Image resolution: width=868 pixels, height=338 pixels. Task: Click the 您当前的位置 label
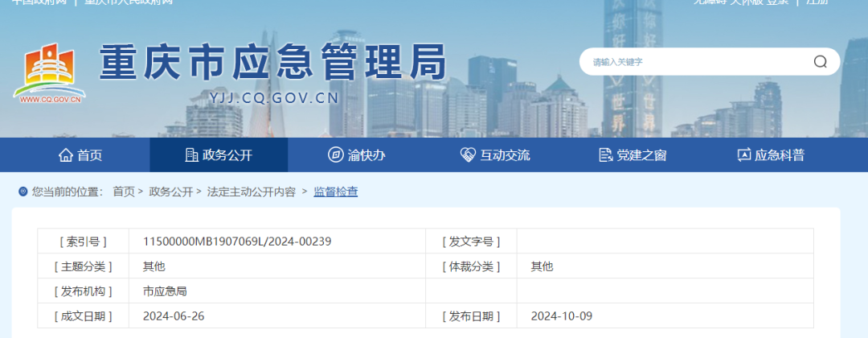(68, 192)
